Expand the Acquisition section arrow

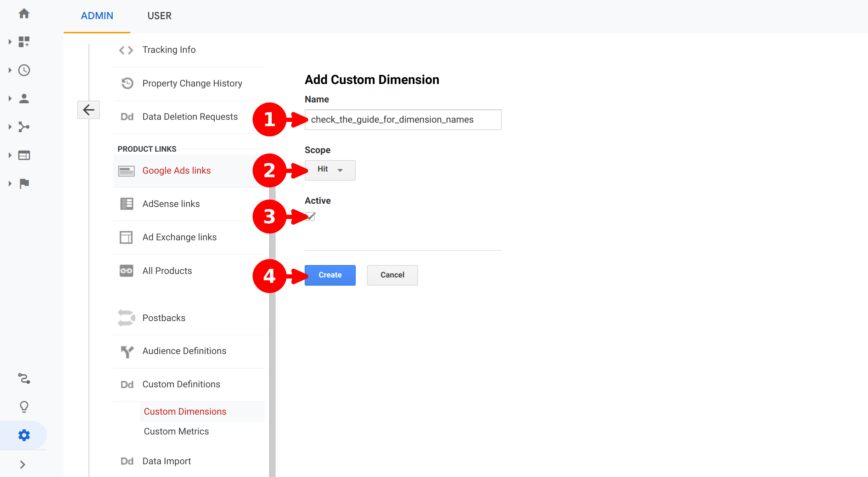coord(10,127)
